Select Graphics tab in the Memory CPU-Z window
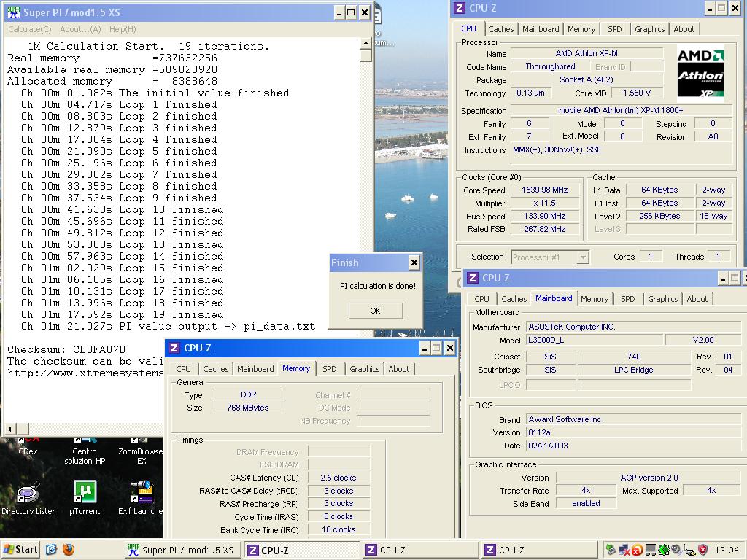Screen dimensions: 747x560 (x=365, y=369)
